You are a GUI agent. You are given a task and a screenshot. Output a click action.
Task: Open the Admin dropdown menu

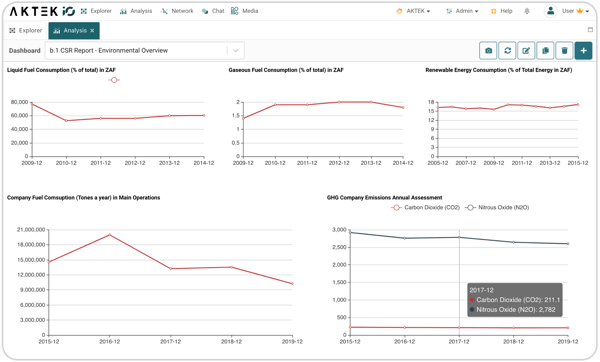click(x=462, y=11)
